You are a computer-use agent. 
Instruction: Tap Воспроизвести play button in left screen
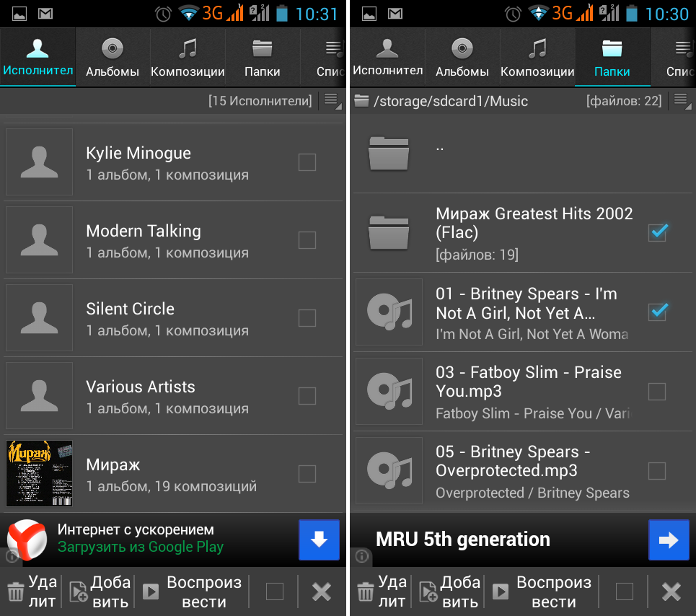(x=192, y=591)
